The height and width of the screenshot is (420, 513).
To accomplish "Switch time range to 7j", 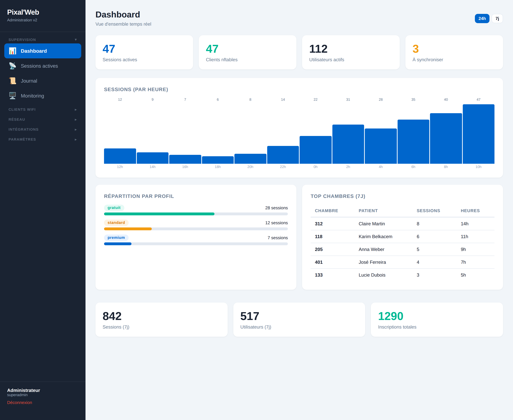I will point(497,19).
